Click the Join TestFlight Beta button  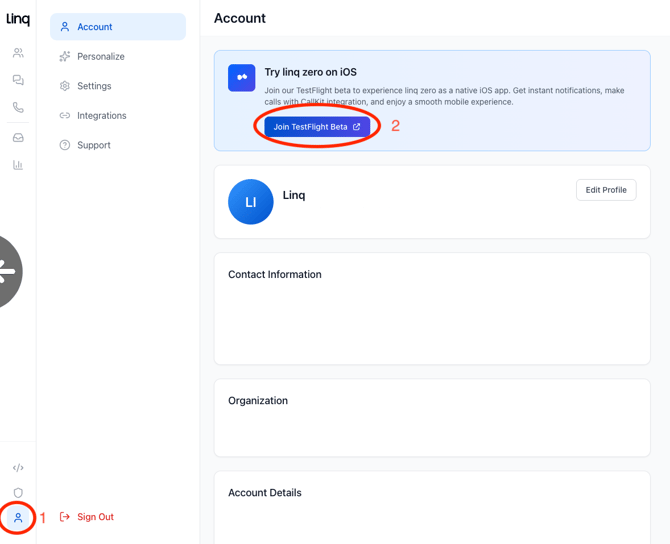[317, 127]
